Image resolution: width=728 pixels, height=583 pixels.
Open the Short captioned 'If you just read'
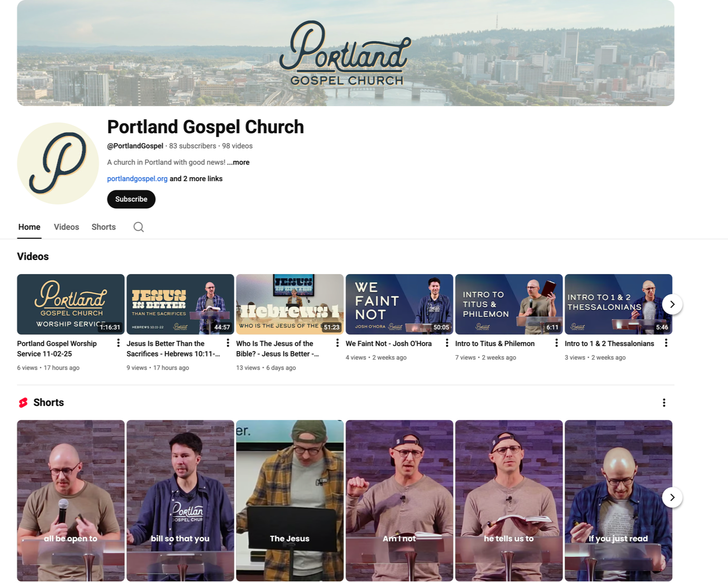(618, 501)
